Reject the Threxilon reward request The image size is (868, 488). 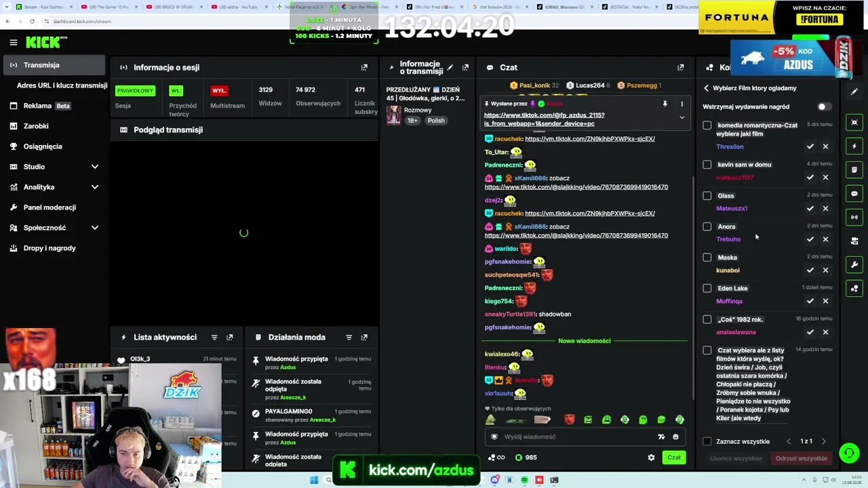tap(825, 146)
